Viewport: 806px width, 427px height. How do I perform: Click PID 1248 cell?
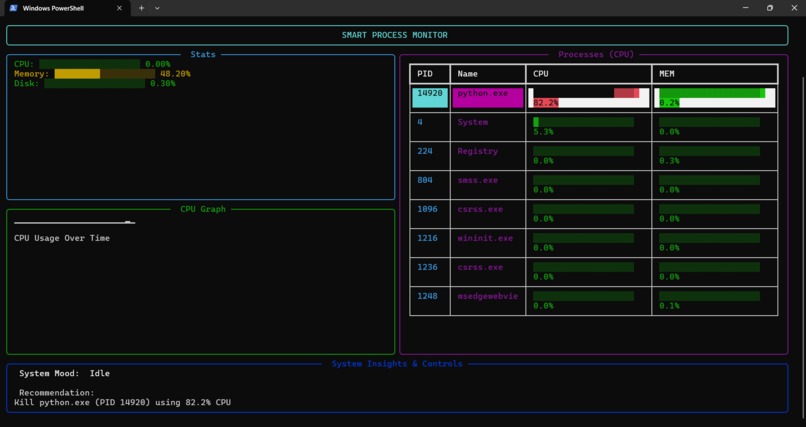[x=427, y=296]
